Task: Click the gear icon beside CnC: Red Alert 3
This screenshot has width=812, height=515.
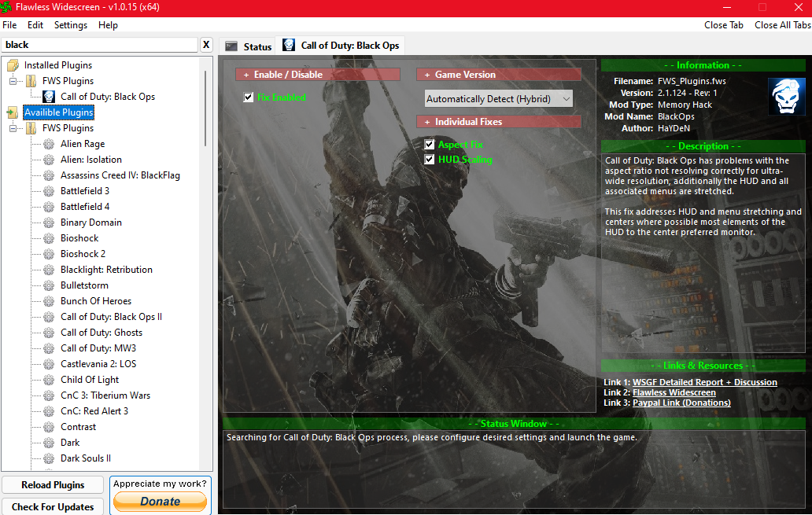Action: click(50, 411)
